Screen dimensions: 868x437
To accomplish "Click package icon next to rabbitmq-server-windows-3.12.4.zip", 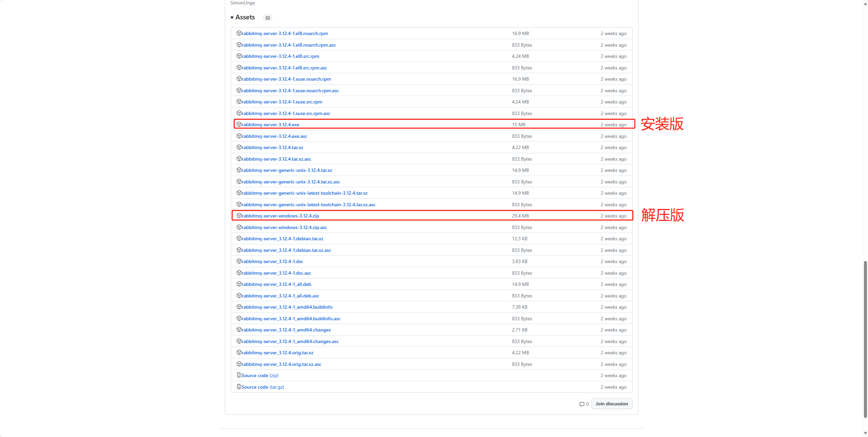I will click(x=239, y=215).
